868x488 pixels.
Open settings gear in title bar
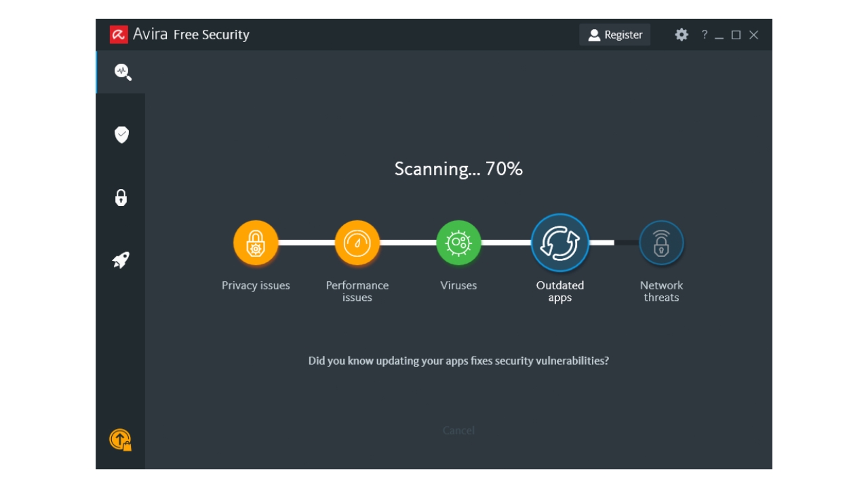click(x=682, y=35)
